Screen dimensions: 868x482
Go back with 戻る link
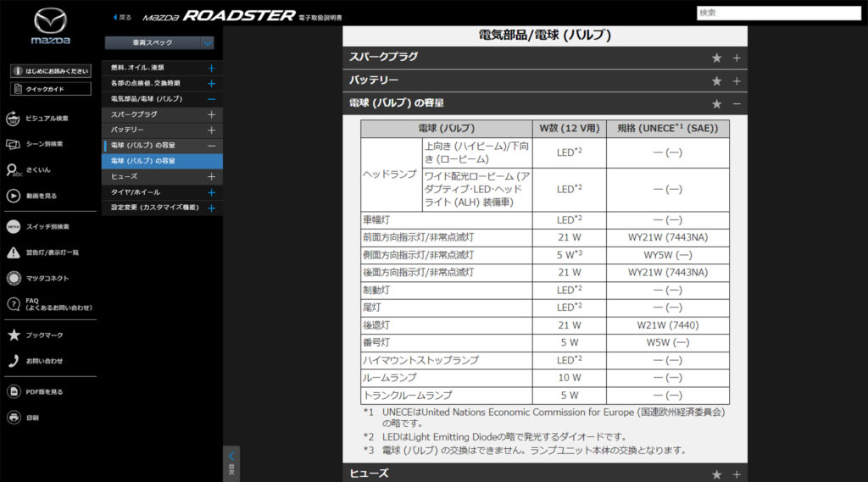coord(122,17)
